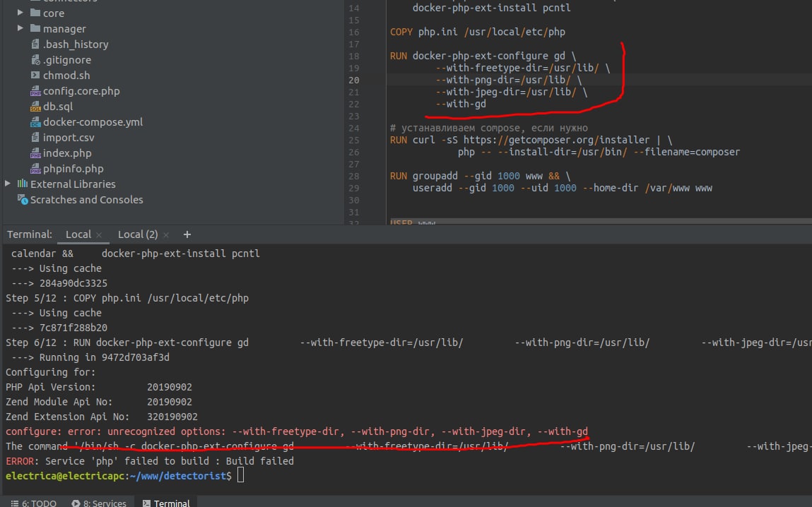Click the "--with-freetype-dir=/usr/lib/" editor line

click(522, 68)
